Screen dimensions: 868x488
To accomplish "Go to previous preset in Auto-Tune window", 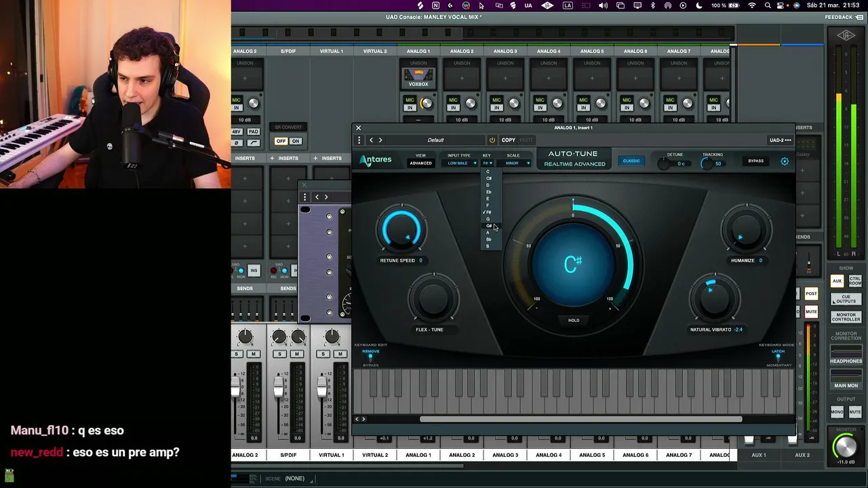I will (371, 140).
